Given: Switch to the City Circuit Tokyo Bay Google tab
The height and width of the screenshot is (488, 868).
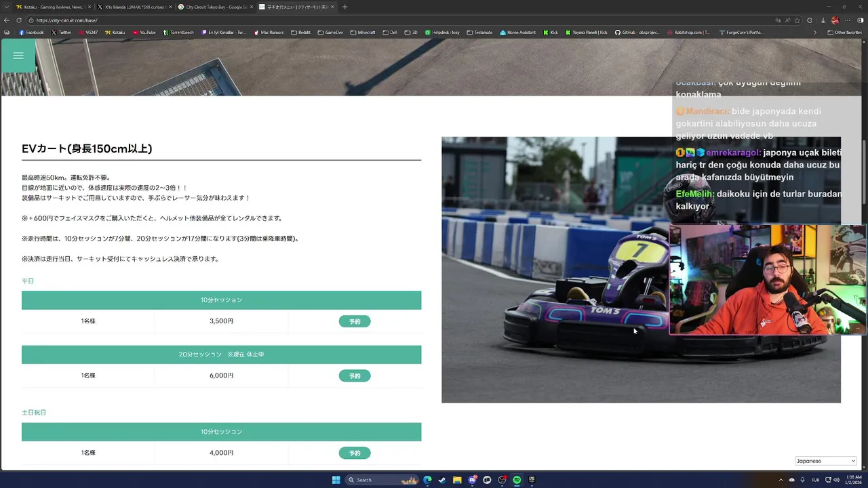Looking at the screenshot, I should click(x=215, y=7).
